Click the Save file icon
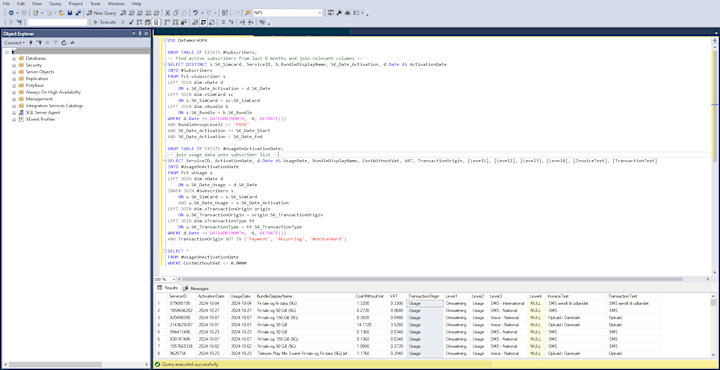The width and height of the screenshot is (720, 370). tap(69, 13)
